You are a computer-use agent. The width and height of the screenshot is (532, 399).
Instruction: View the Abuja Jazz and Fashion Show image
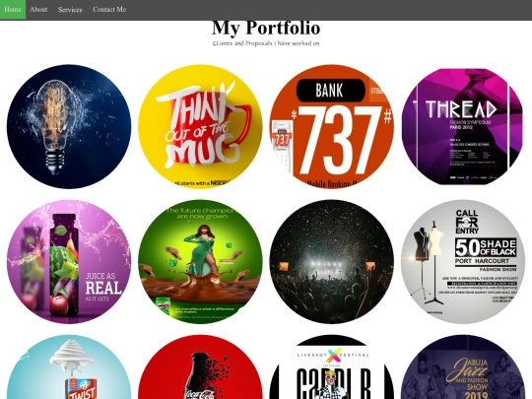pos(463,367)
